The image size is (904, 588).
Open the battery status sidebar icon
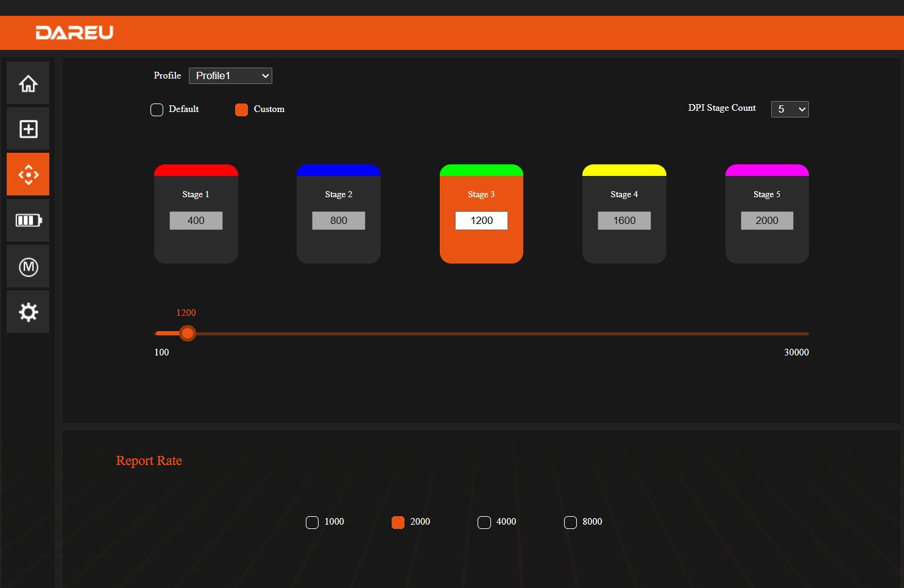click(x=28, y=220)
